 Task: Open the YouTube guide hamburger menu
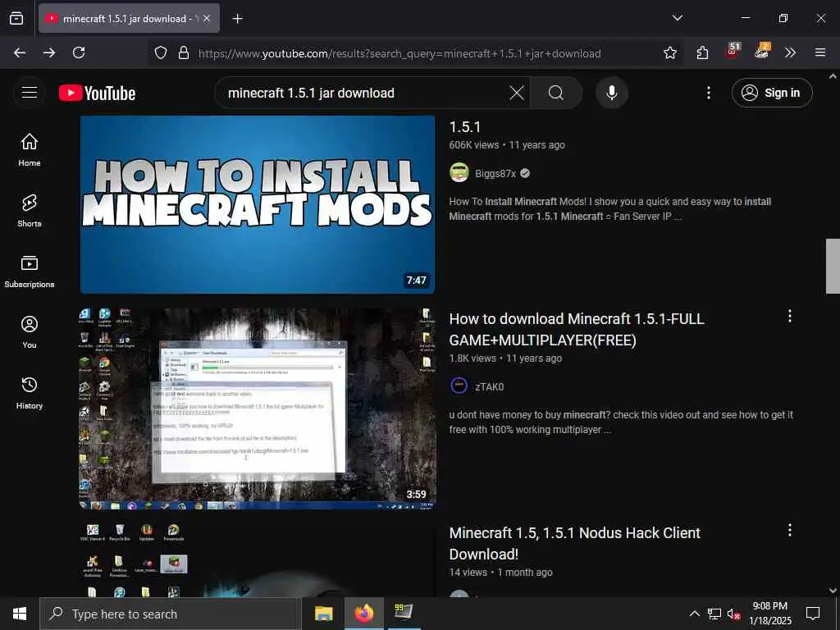(x=30, y=93)
